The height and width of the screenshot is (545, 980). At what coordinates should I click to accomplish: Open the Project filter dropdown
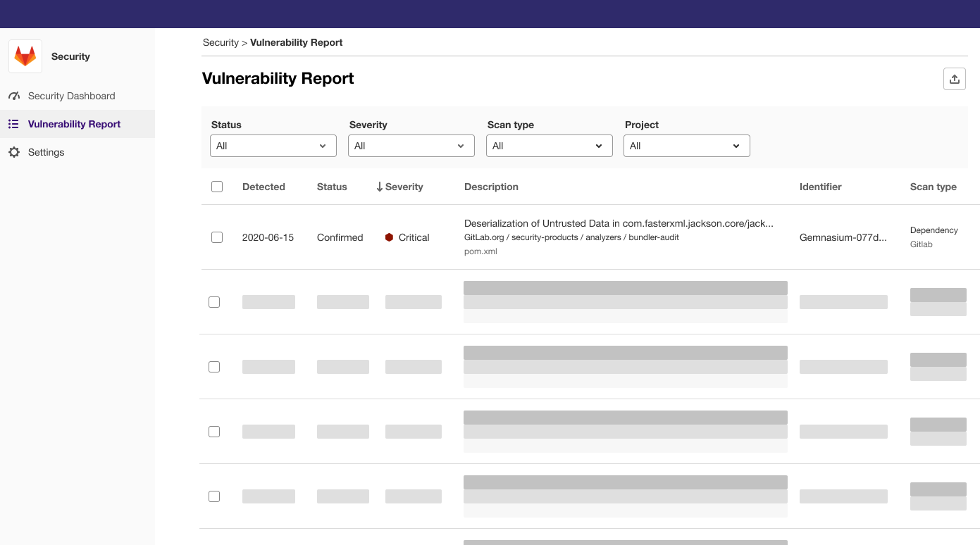pyautogui.click(x=686, y=146)
